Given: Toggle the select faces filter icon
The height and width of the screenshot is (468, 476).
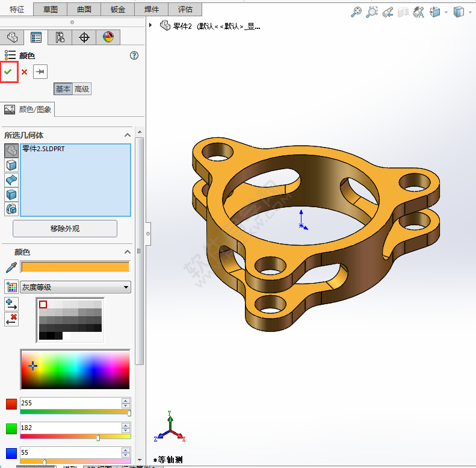Looking at the screenshot, I should [x=11, y=165].
